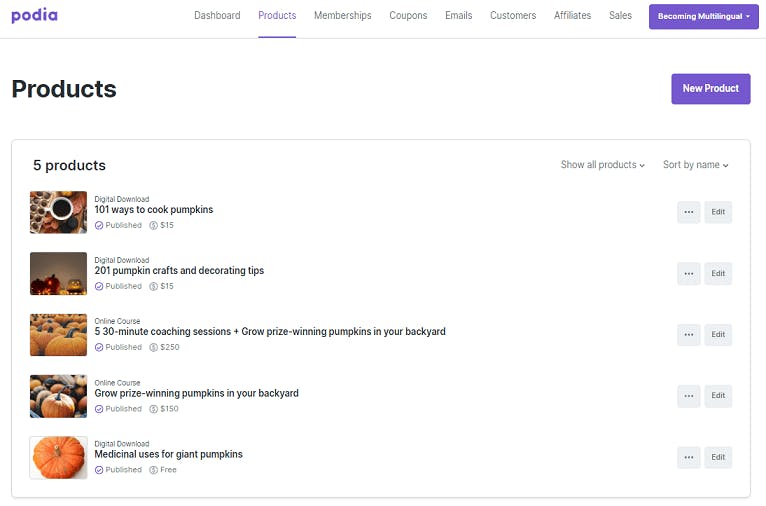The image size is (766, 506).
Task: Click the price icon beside $250
Action: pos(153,347)
